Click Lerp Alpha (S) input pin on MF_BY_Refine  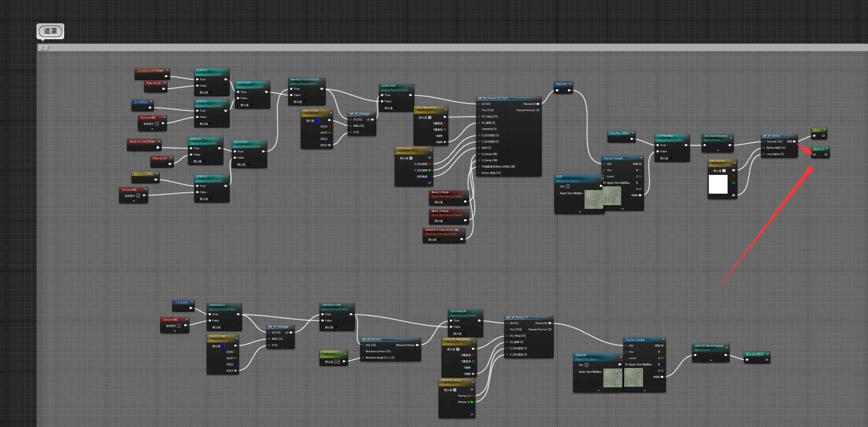click(x=764, y=154)
